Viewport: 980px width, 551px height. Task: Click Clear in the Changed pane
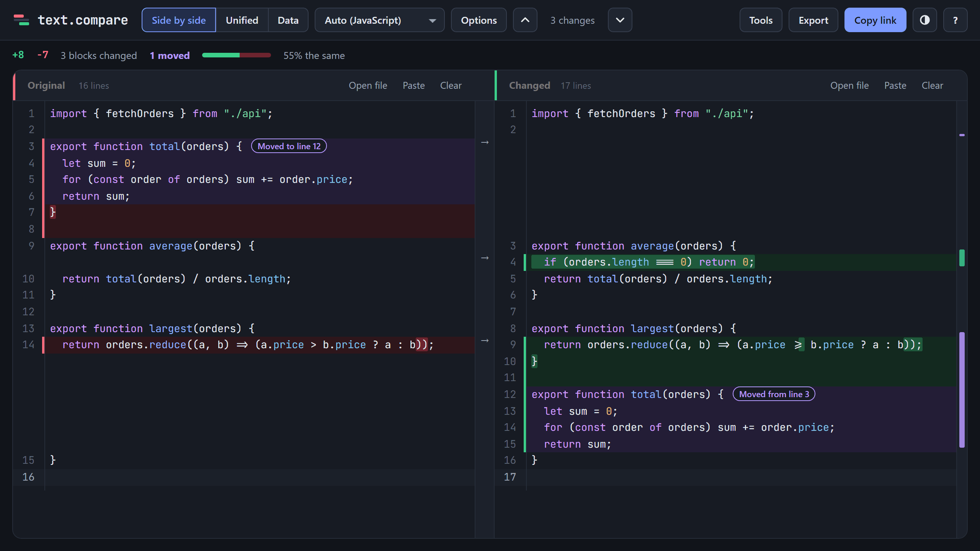(x=933, y=85)
